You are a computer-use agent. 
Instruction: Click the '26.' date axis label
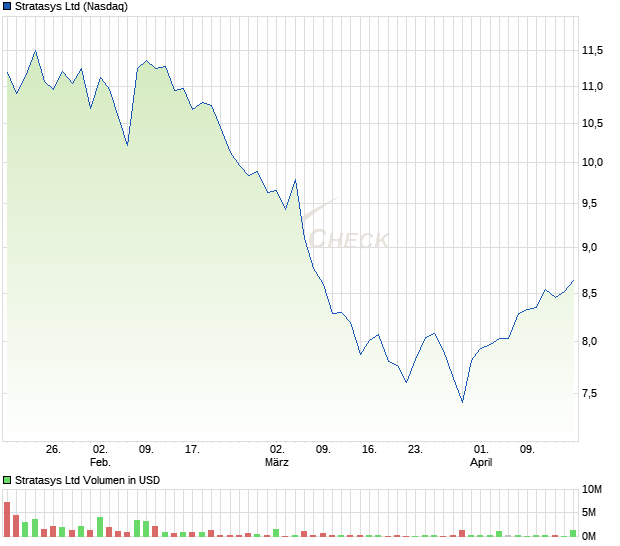[53, 450]
